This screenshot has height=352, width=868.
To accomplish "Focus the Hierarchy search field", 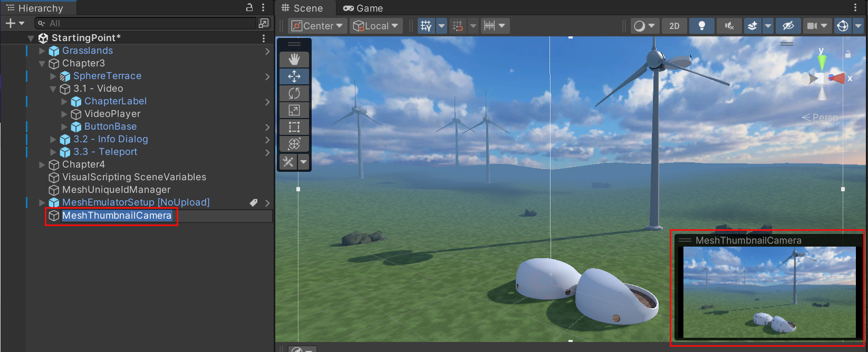I will click(145, 23).
